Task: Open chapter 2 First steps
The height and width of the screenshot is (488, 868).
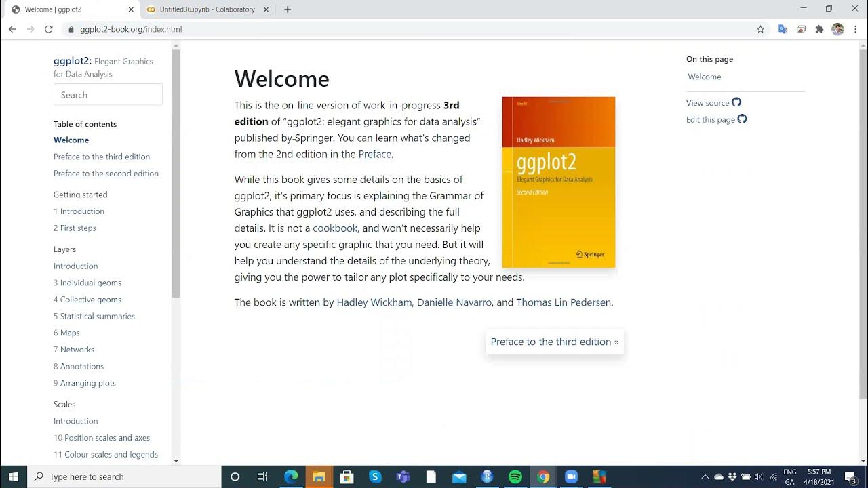Action: (75, 228)
